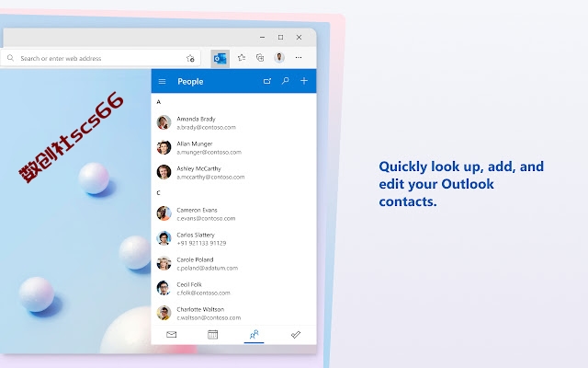This screenshot has height=368, width=588.
Task: Open the browser profile avatar
Action: tap(279, 57)
